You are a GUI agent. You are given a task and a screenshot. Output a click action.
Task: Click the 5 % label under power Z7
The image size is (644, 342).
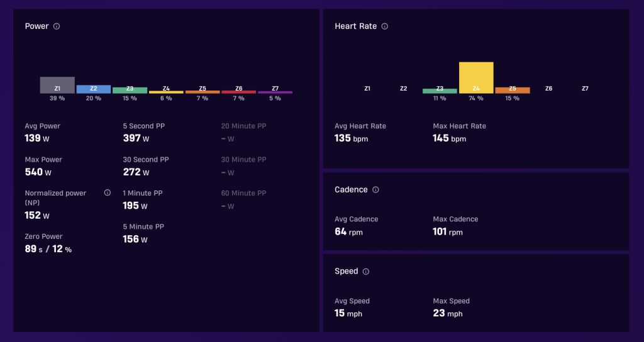[275, 99]
